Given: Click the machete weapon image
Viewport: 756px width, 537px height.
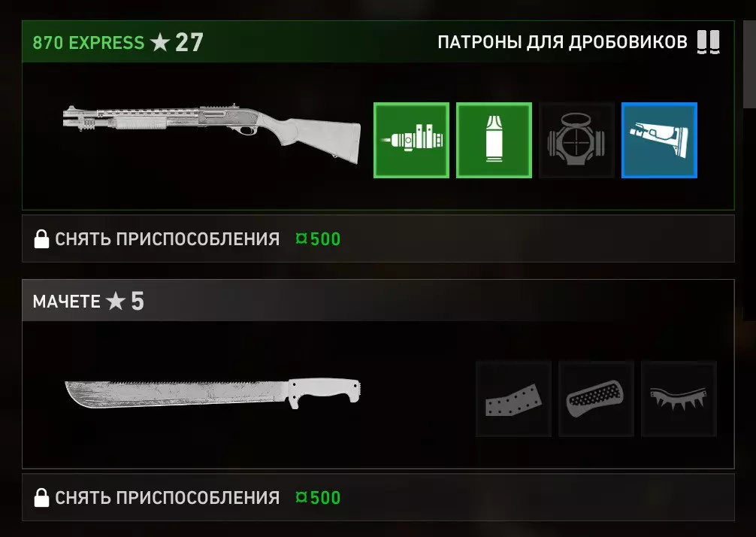Looking at the screenshot, I should [213, 393].
